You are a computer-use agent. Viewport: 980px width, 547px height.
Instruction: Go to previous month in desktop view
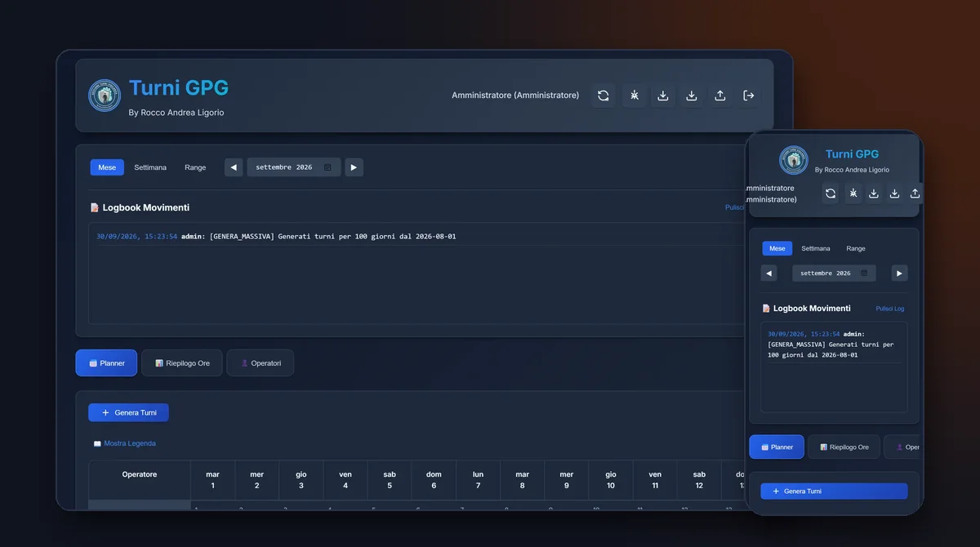coord(234,167)
